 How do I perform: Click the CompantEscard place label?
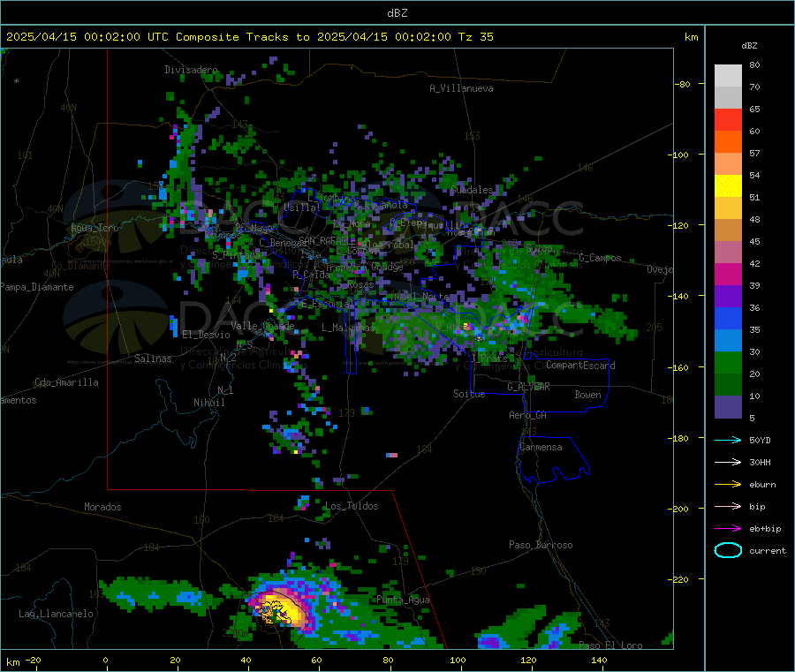[580, 366]
